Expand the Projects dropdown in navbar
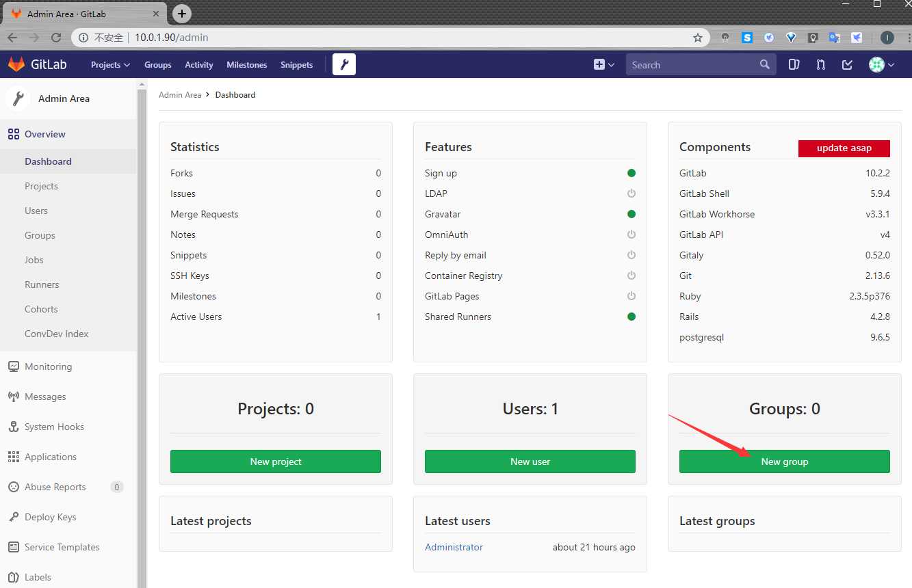The width and height of the screenshot is (912, 588). 110,65
